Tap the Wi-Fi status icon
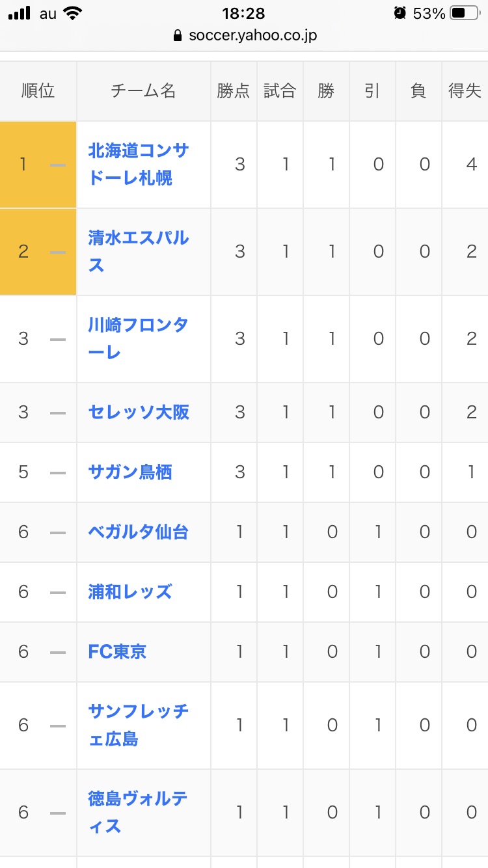The width and height of the screenshot is (488, 868). click(73, 13)
